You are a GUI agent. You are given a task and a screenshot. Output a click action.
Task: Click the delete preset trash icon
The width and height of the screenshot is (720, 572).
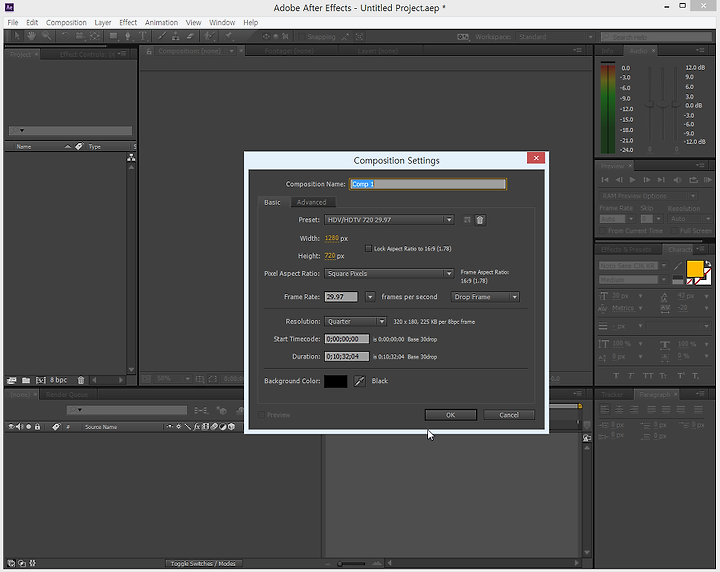coord(480,220)
